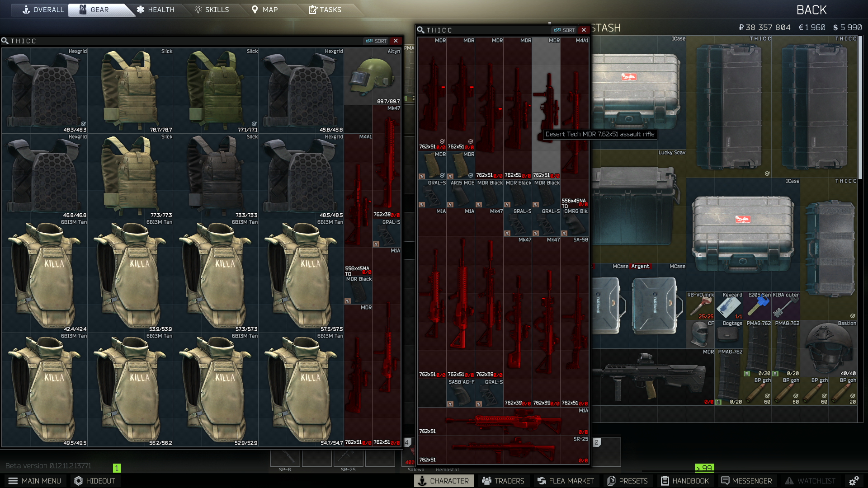The height and width of the screenshot is (488, 868).
Task: Click the magnifier icon in the left THICC container
Action: point(5,41)
